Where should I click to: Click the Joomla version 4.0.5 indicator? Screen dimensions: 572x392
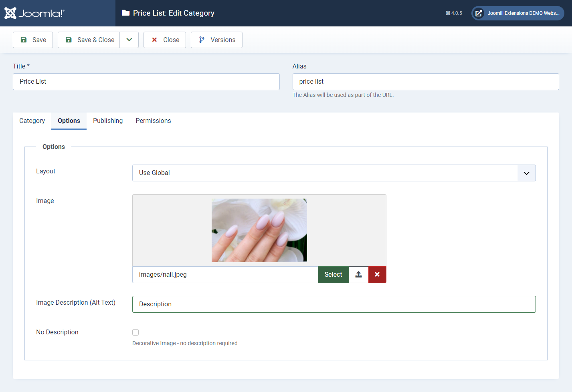tap(454, 13)
